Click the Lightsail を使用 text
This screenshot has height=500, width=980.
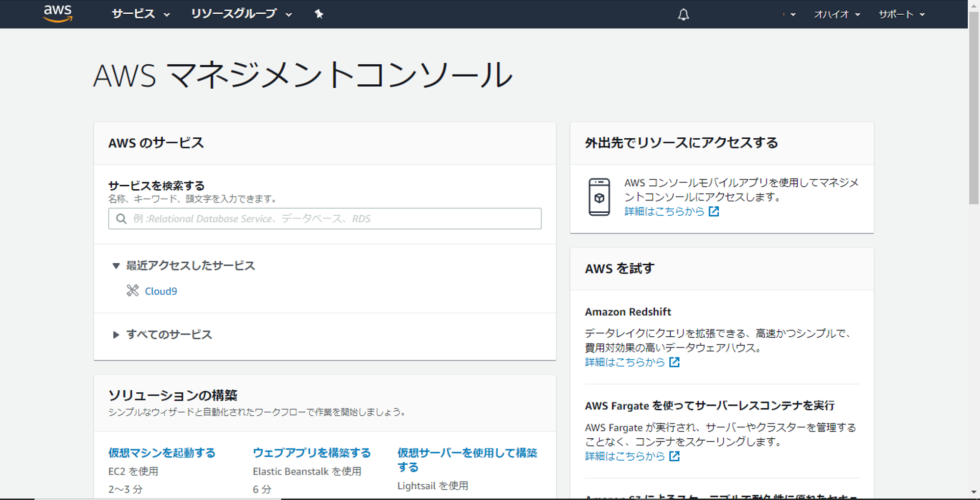(x=433, y=486)
